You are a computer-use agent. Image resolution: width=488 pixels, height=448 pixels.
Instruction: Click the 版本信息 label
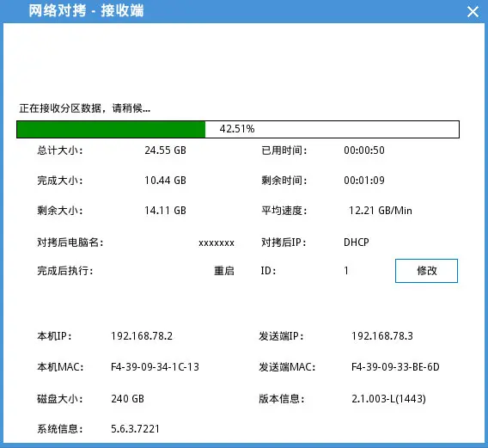tap(282, 399)
